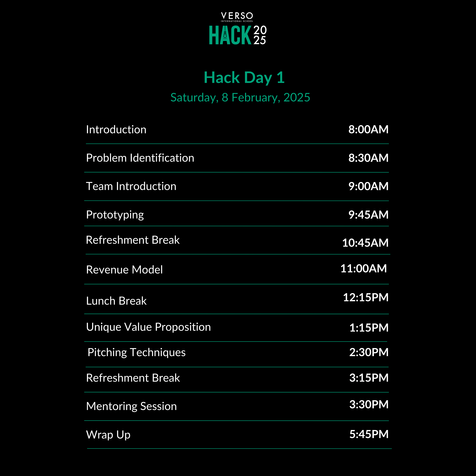Viewport: 476px width, 476px height.
Task: Click the green HACK logo text
Action: pyautogui.click(x=230, y=35)
